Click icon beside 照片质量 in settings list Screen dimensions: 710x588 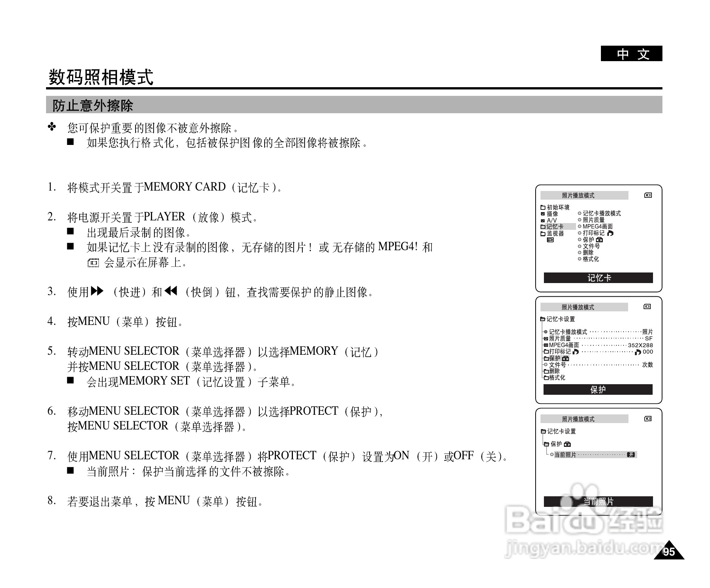(546, 339)
